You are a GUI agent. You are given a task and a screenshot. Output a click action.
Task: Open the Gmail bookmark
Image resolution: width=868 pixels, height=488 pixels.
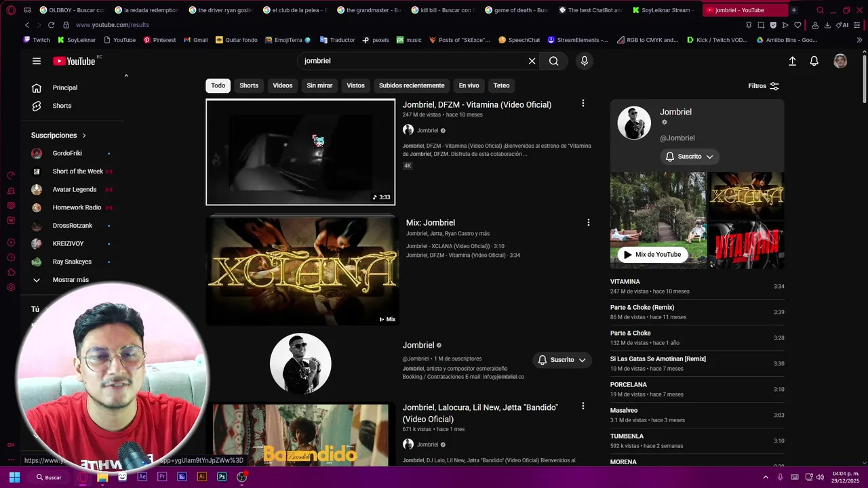(195, 40)
